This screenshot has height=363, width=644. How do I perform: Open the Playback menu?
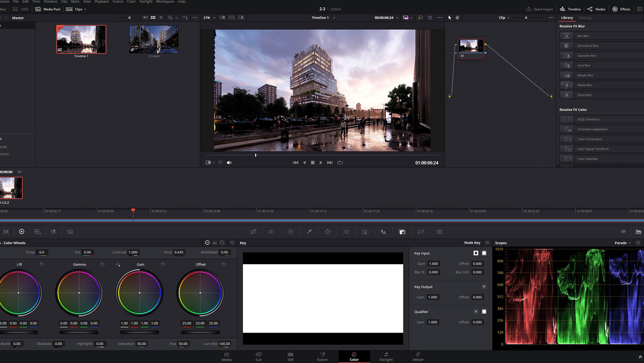(x=101, y=2)
